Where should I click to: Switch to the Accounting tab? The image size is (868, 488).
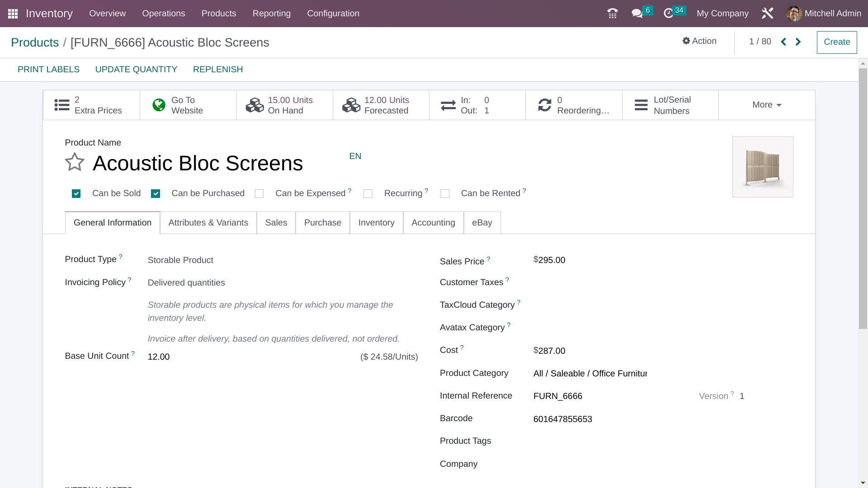(433, 223)
